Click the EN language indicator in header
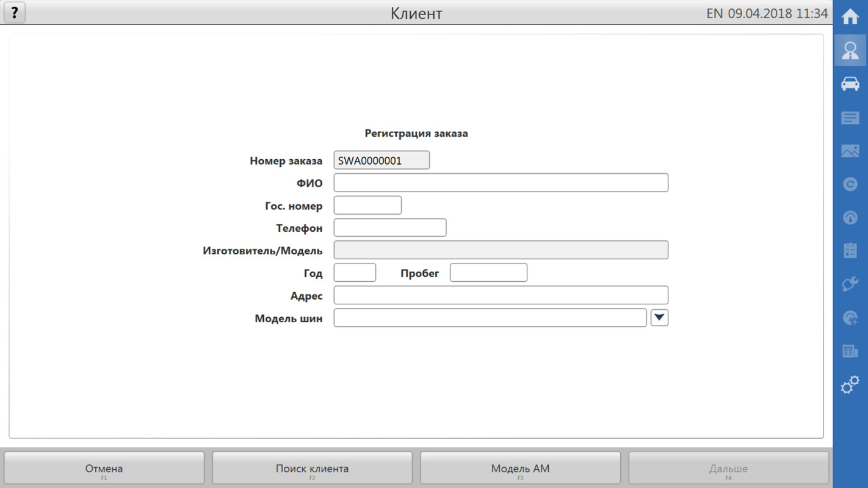 pos(714,13)
